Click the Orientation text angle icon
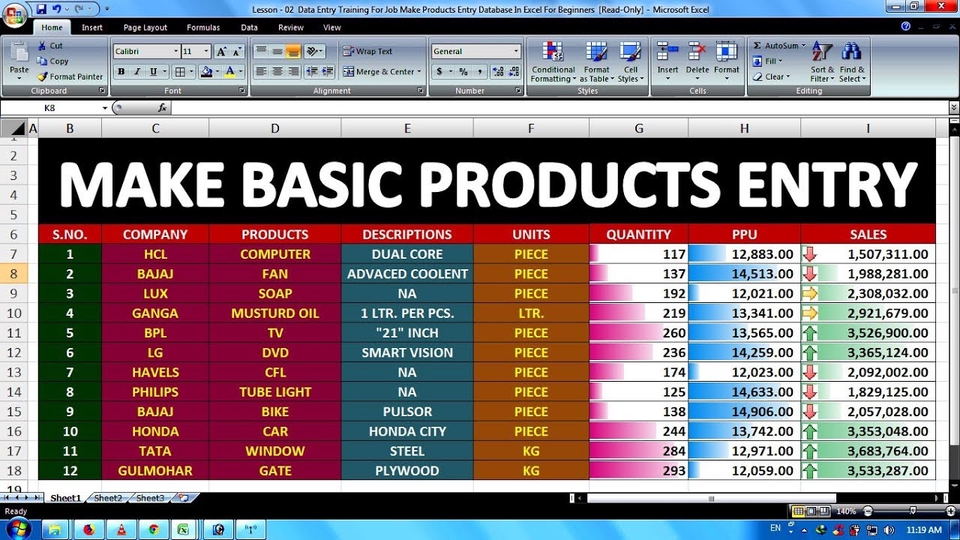The height and width of the screenshot is (540, 960). pos(312,51)
